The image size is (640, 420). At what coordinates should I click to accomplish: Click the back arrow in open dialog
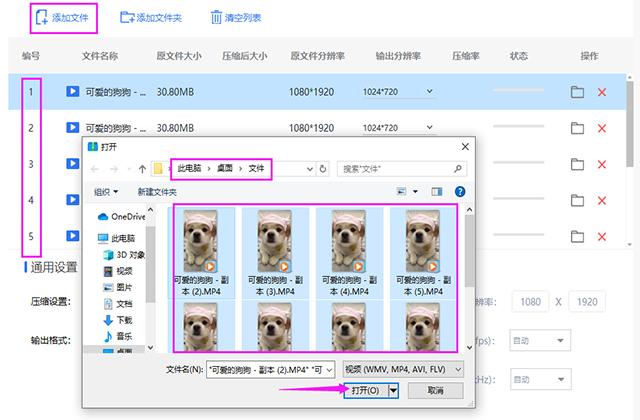tap(95, 169)
